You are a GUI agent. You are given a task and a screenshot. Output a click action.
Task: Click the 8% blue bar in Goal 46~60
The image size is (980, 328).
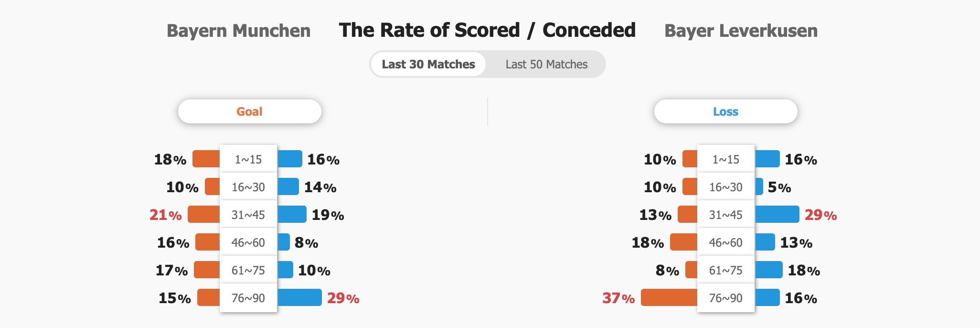(284, 242)
